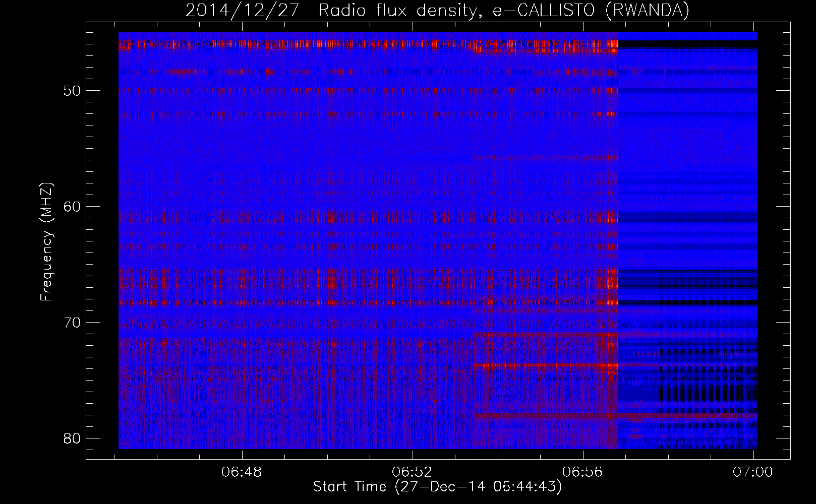The image size is (816, 504).
Task: Click the 06:56 time tick label
Action: click(583, 472)
